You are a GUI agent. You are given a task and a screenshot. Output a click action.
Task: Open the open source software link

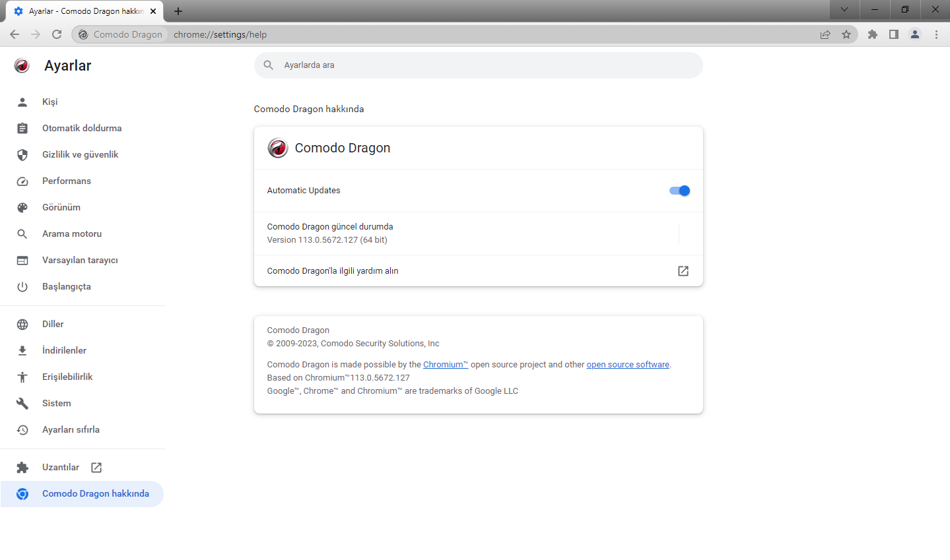click(628, 364)
